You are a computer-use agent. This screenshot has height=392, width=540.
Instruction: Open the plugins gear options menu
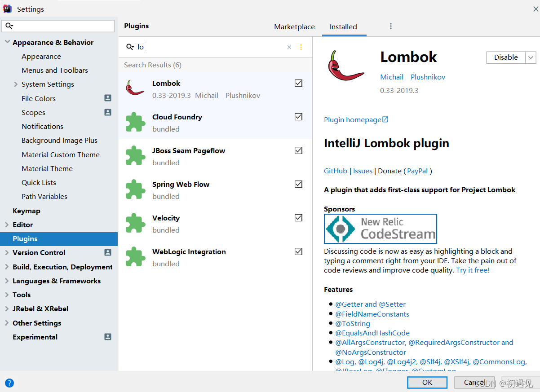pyautogui.click(x=391, y=26)
